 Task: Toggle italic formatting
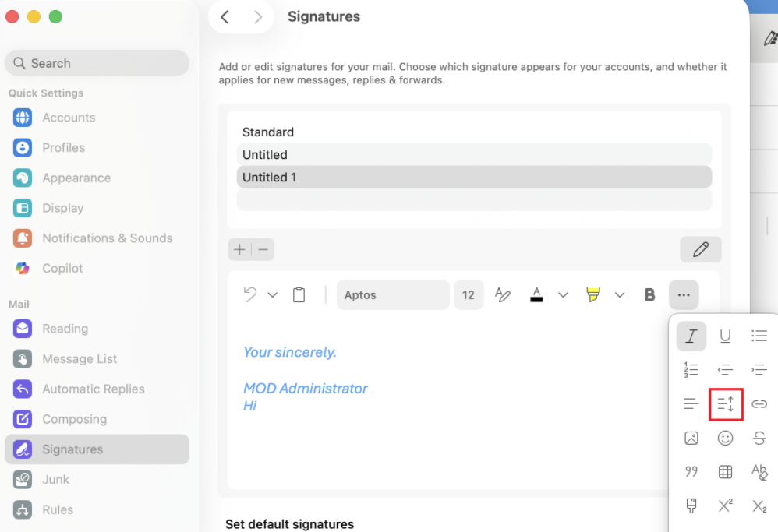coord(691,336)
